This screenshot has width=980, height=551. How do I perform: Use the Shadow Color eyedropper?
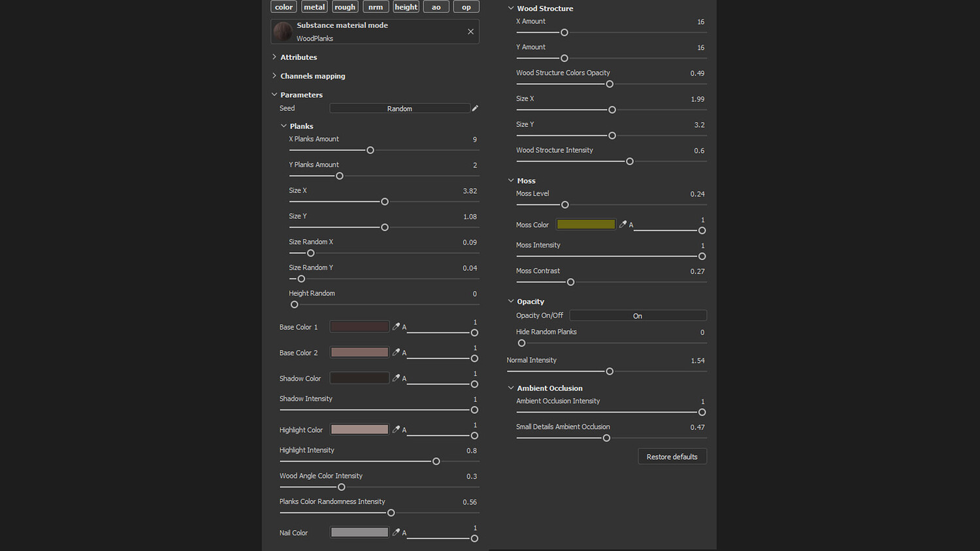pos(396,378)
